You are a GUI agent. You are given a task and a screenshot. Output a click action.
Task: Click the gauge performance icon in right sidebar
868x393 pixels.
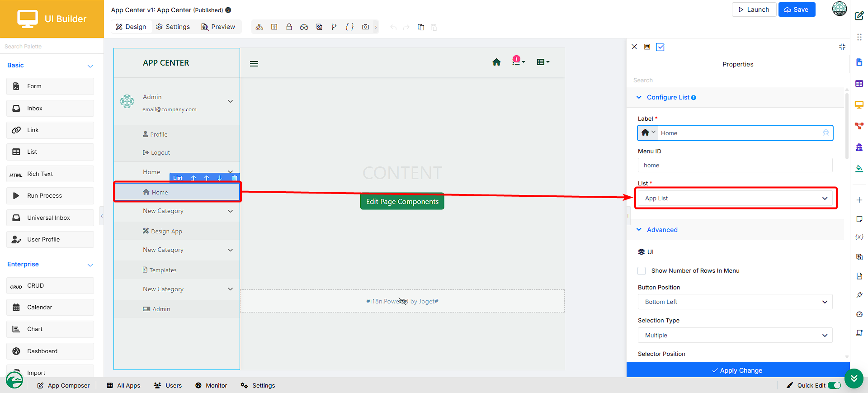tap(859, 314)
